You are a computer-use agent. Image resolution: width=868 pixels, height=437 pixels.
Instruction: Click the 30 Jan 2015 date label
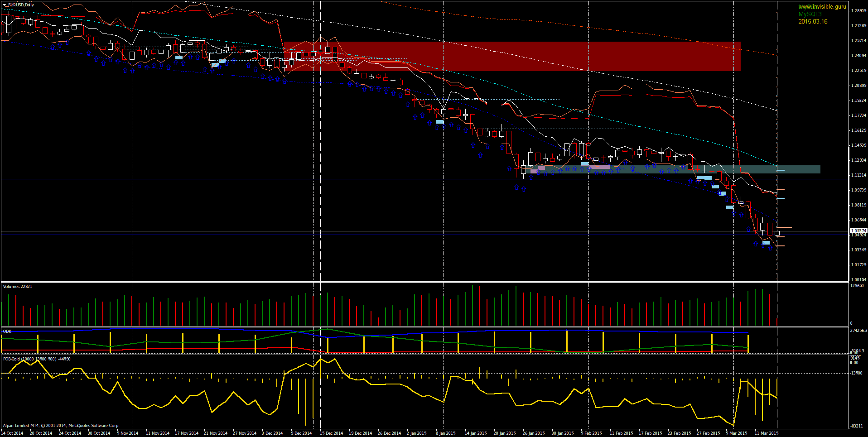point(563,433)
